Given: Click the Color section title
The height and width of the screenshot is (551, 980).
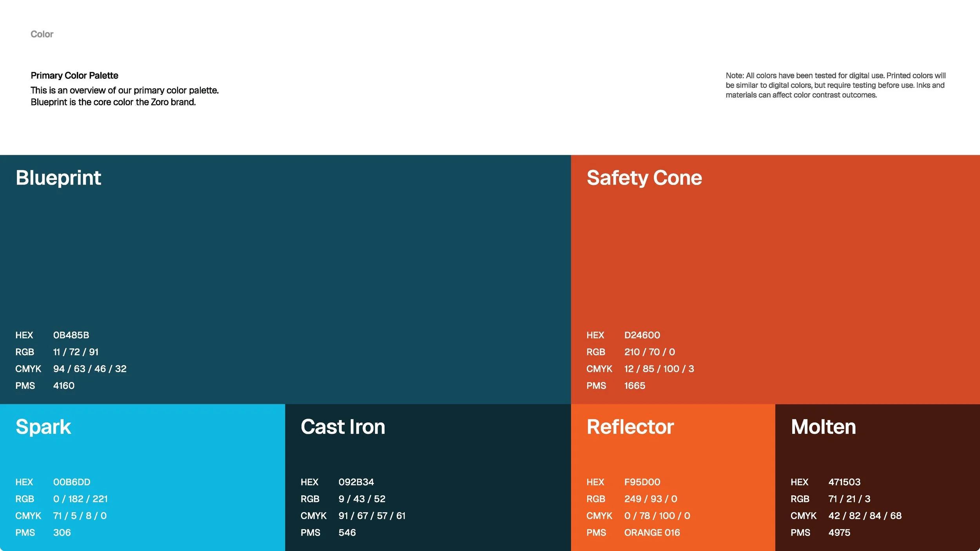Looking at the screenshot, I should pyautogui.click(x=42, y=34).
